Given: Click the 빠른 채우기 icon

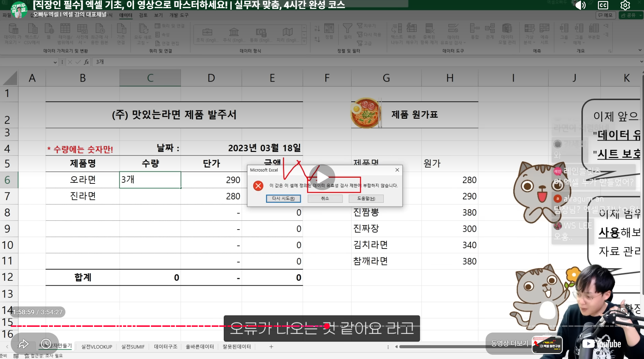Looking at the screenshot, I should pos(412,34).
